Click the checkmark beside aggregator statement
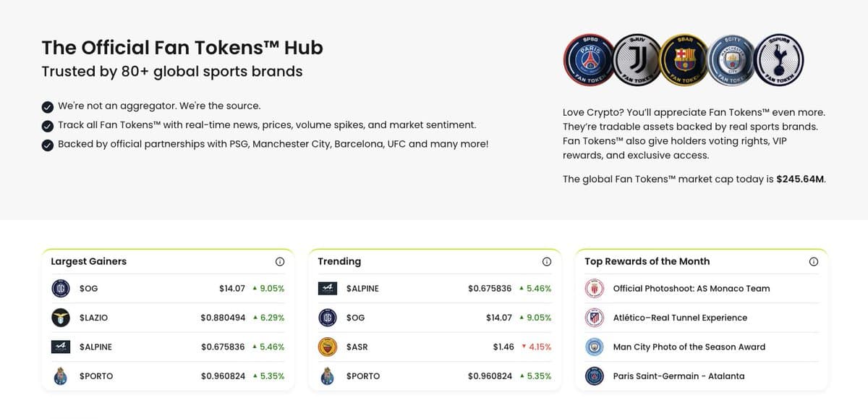Image resolution: width=868 pixels, height=419 pixels. pyautogui.click(x=47, y=106)
